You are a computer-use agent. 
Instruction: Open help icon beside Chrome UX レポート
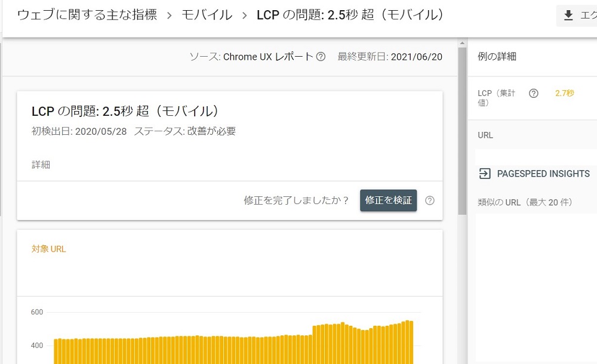(x=321, y=57)
